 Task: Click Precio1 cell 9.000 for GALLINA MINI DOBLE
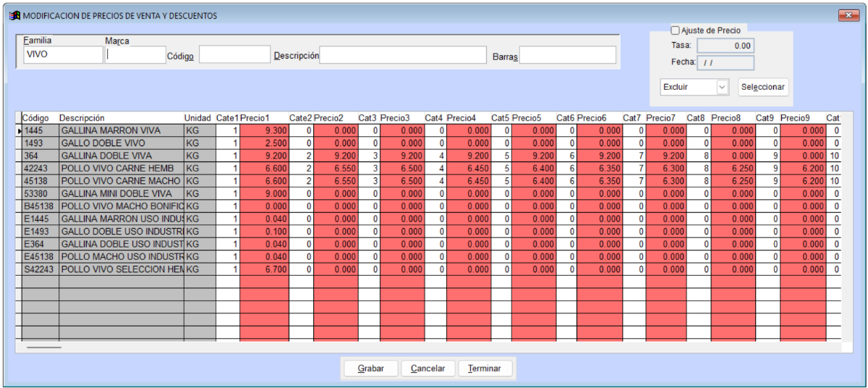(263, 194)
